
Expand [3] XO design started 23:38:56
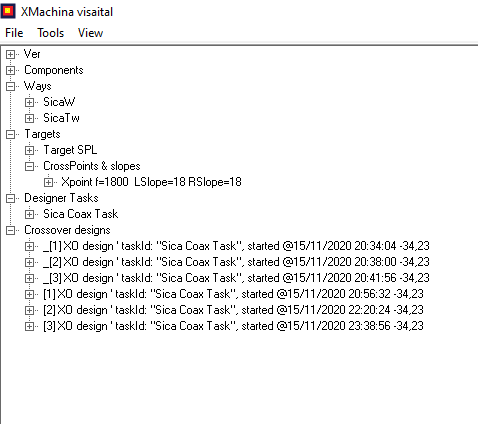coord(30,326)
